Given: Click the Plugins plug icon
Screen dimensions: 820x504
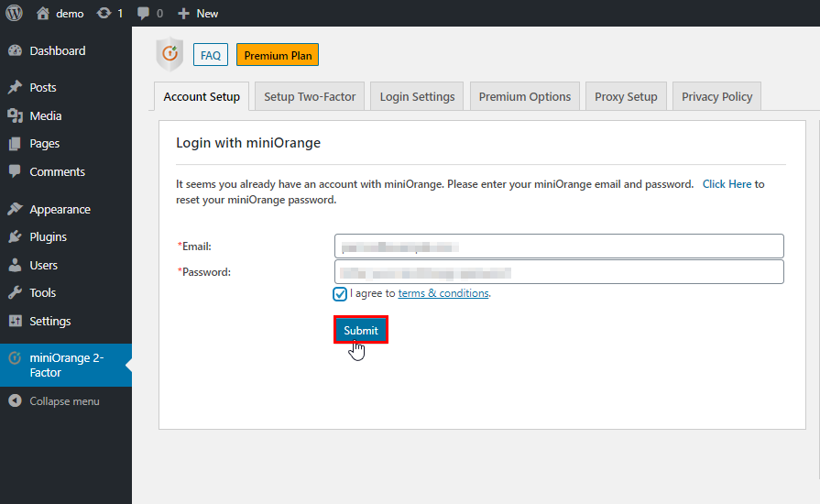Looking at the screenshot, I should pyautogui.click(x=16, y=236).
